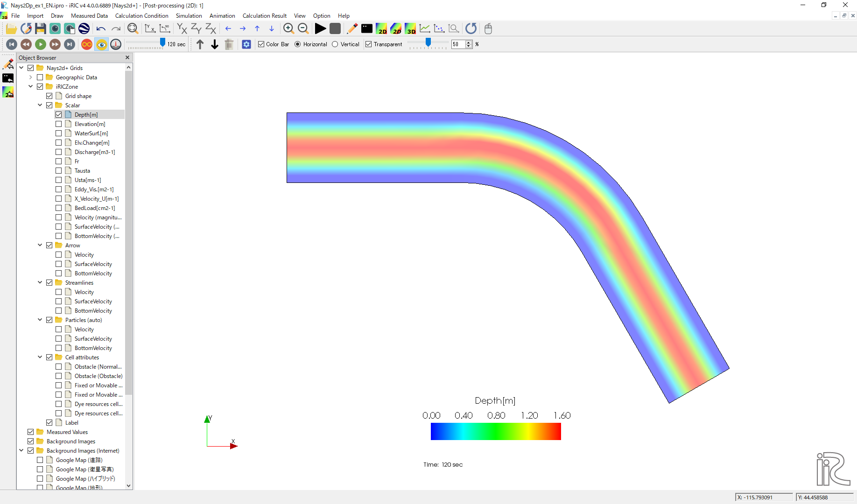Collapse the Nays2d+ Grids tree node
The height and width of the screenshot is (504, 857).
tap(21, 68)
